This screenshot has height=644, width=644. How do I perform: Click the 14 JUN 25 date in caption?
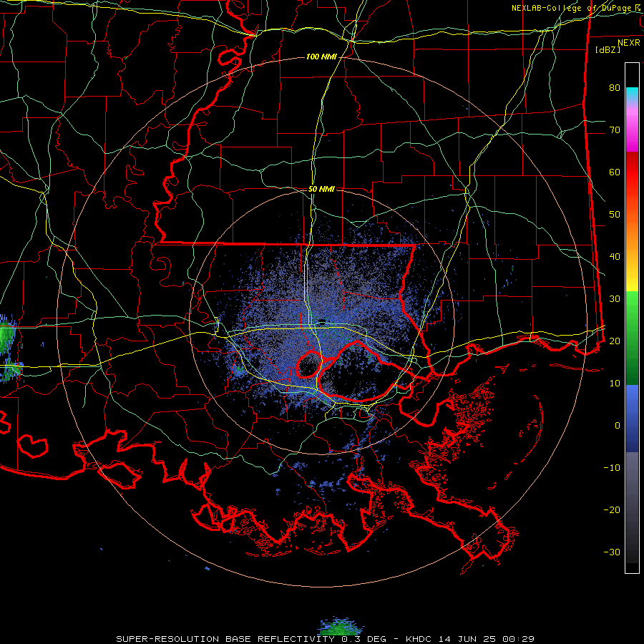468,639
